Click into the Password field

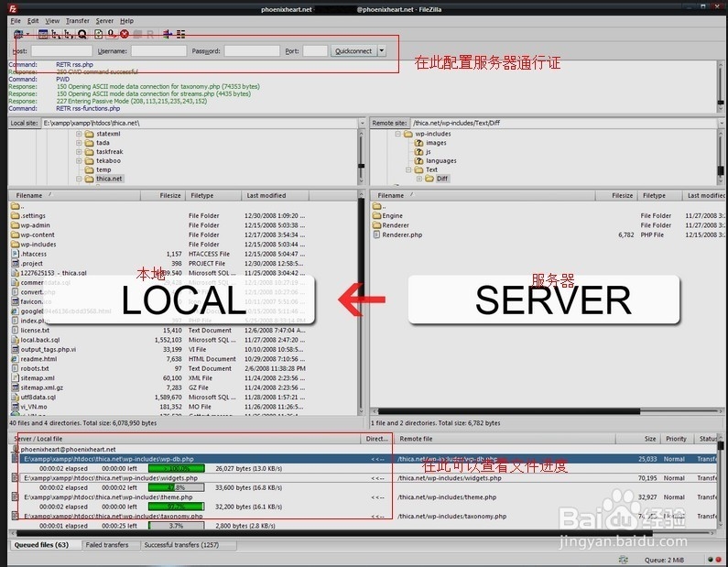click(x=252, y=51)
